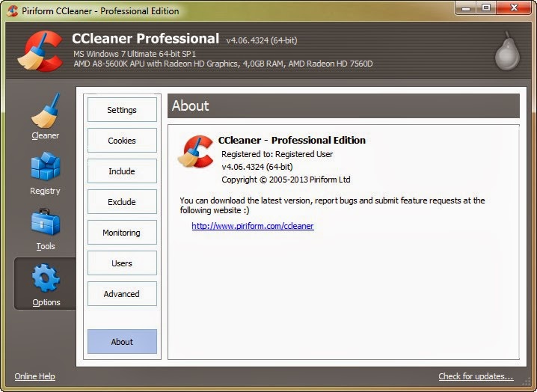Image resolution: width=537 pixels, height=392 pixels.
Task: Maximize the CCleaner window
Action: point(486,8)
